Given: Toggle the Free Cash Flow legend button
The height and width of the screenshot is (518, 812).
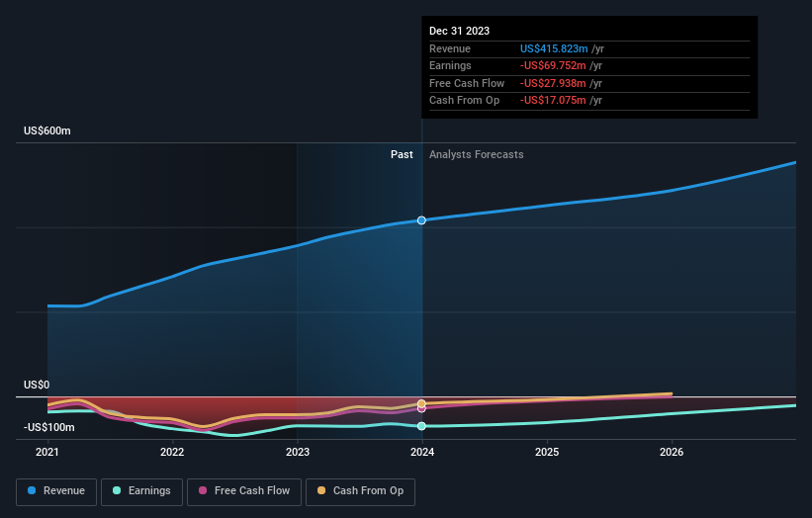Looking at the screenshot, I should [x=244, y=491].
